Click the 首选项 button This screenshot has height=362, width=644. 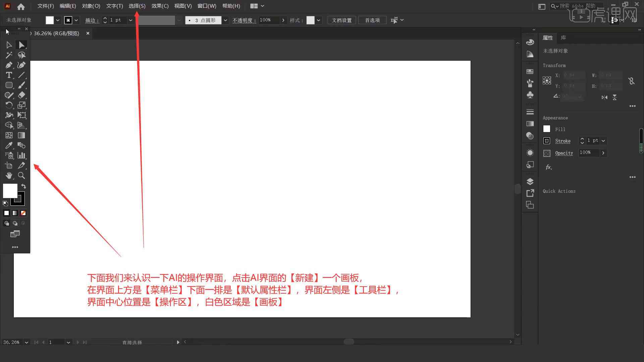(372, 20)
